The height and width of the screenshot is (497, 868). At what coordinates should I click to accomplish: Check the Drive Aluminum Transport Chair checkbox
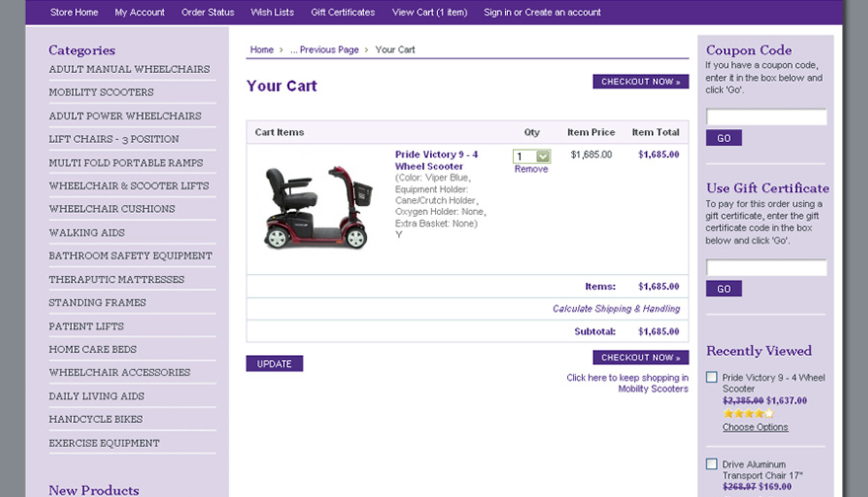[712, 463]
